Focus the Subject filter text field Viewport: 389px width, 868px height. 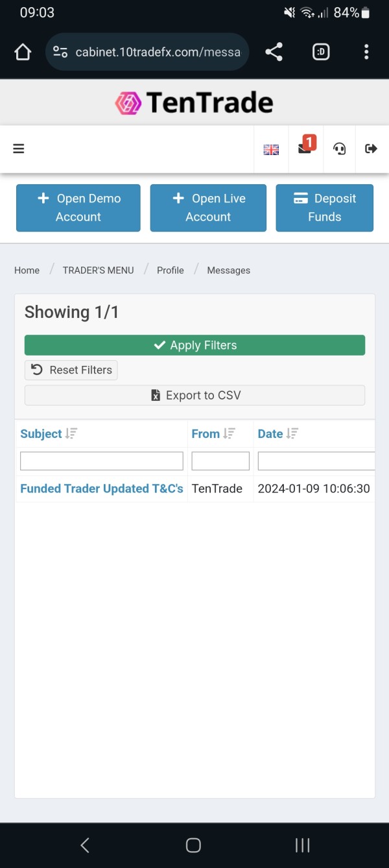point(102,461)
